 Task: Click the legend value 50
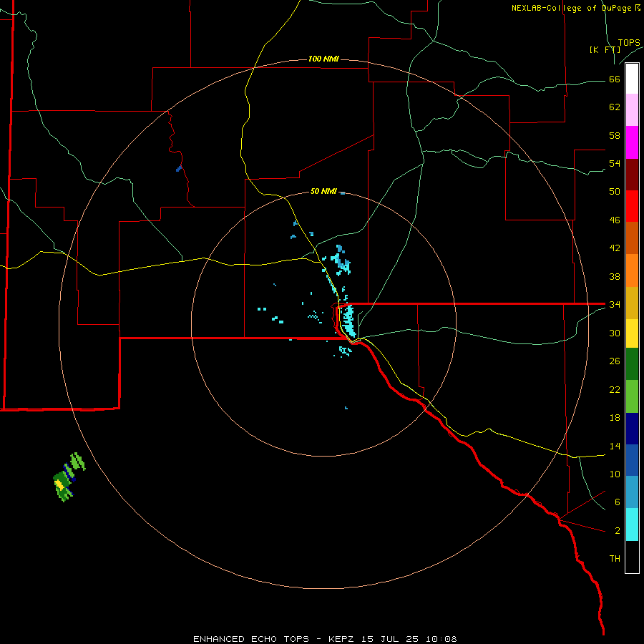[615, 192]
